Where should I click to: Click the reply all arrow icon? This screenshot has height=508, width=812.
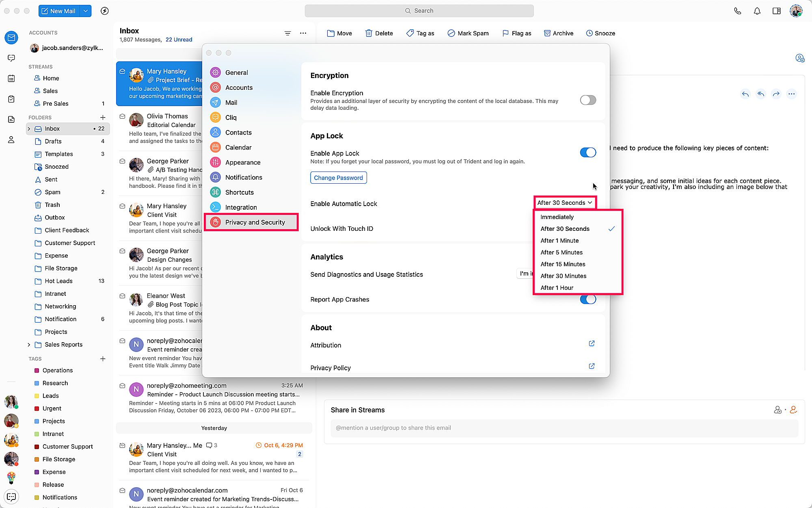click(x=760, y=94)
